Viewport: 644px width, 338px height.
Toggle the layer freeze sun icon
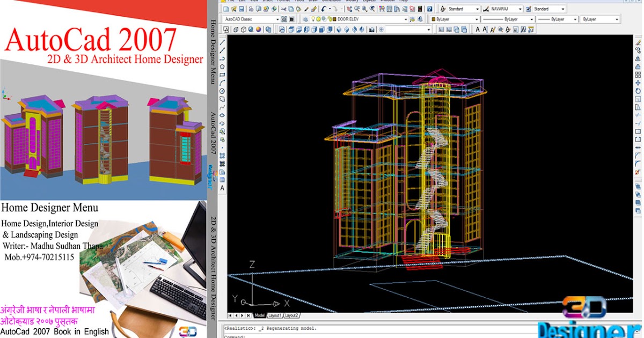(318, 19)
